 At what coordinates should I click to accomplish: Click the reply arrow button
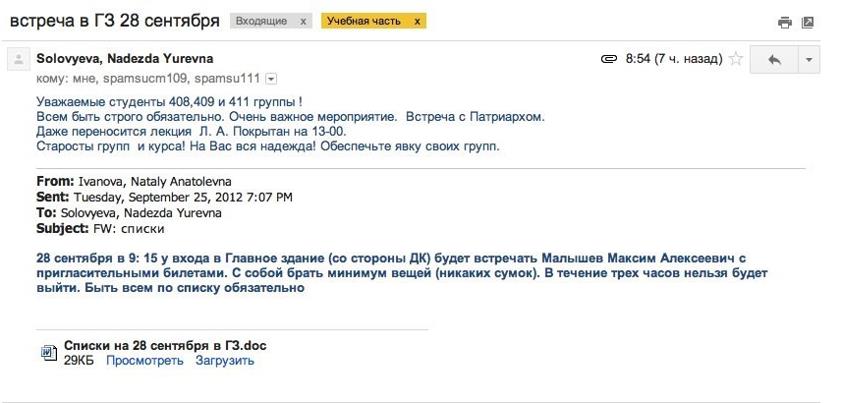click(774, 59)
